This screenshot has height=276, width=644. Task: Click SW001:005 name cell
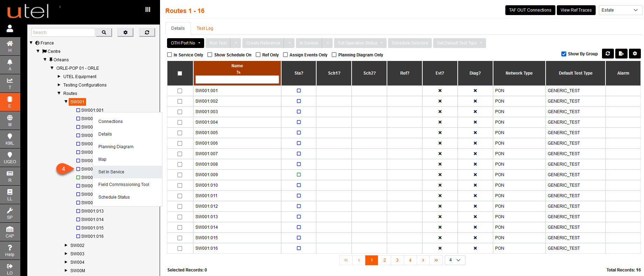[x=237, y=133]
